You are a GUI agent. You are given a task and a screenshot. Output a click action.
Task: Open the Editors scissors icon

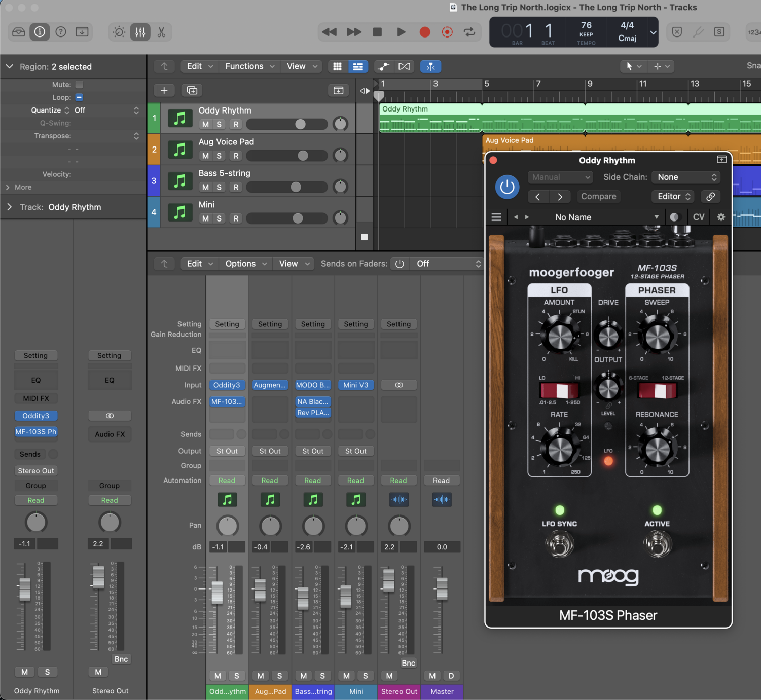161,32
